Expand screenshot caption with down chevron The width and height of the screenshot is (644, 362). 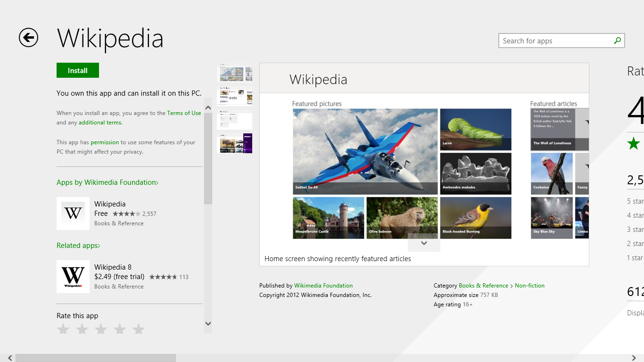click(x=424, y=243)
